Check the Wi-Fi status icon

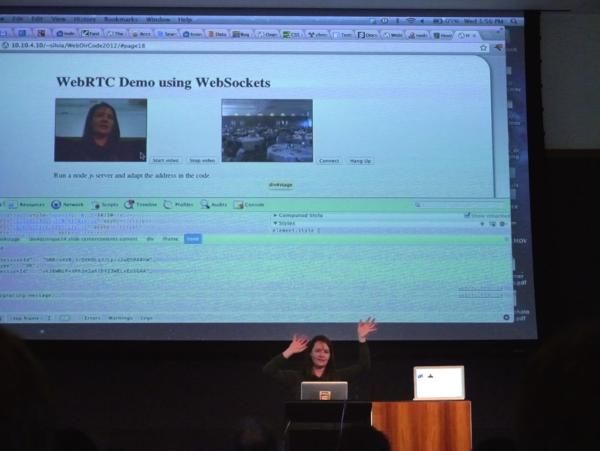pos(411,21)
